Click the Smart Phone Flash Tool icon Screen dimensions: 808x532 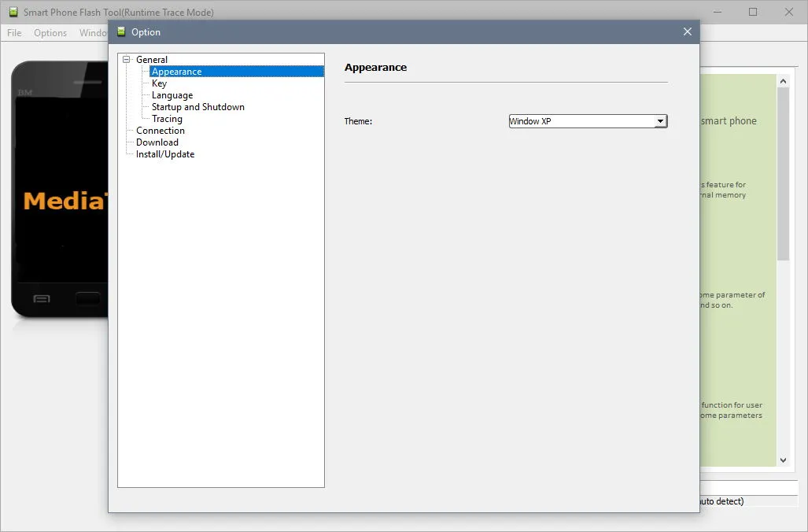(13, 12)
